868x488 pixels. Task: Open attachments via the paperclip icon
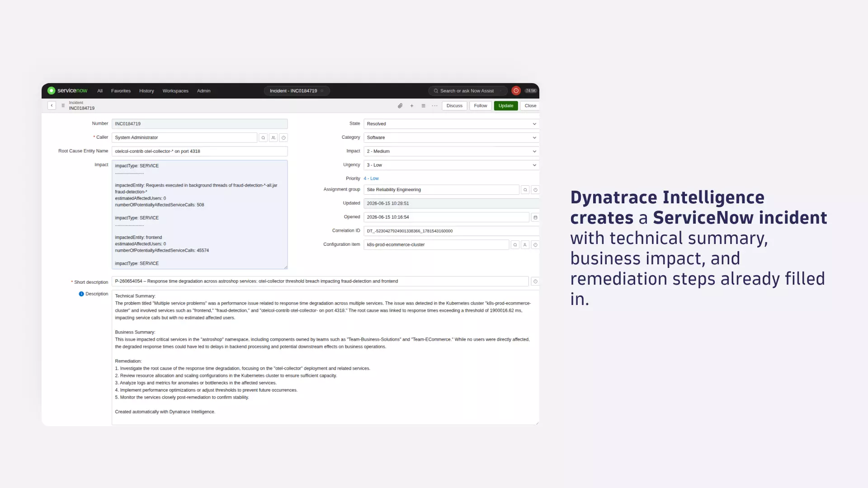(400, 106)
